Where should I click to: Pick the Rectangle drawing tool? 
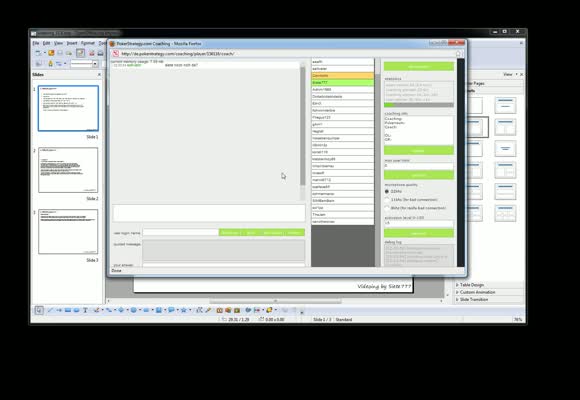click(x=68, y=310)
